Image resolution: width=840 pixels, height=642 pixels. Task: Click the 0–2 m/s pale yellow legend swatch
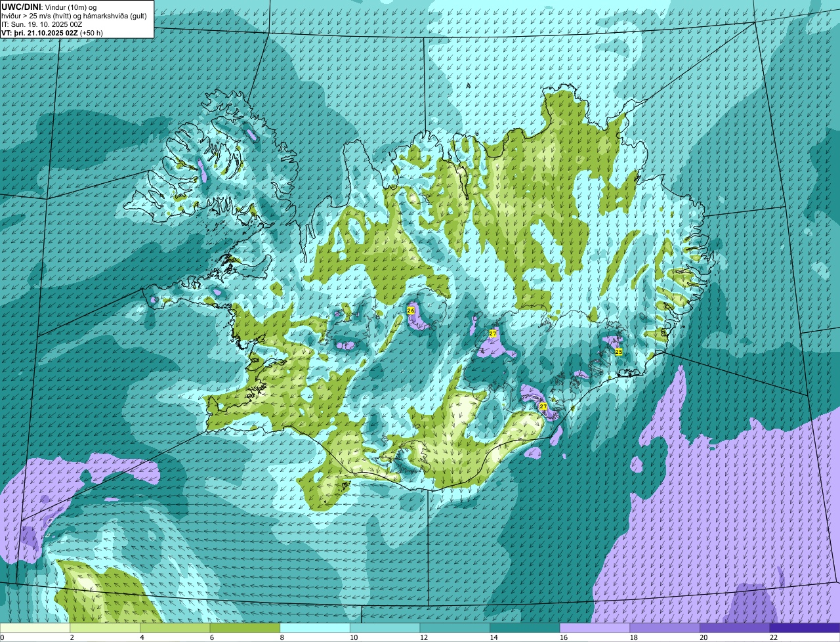pos(35,628)
